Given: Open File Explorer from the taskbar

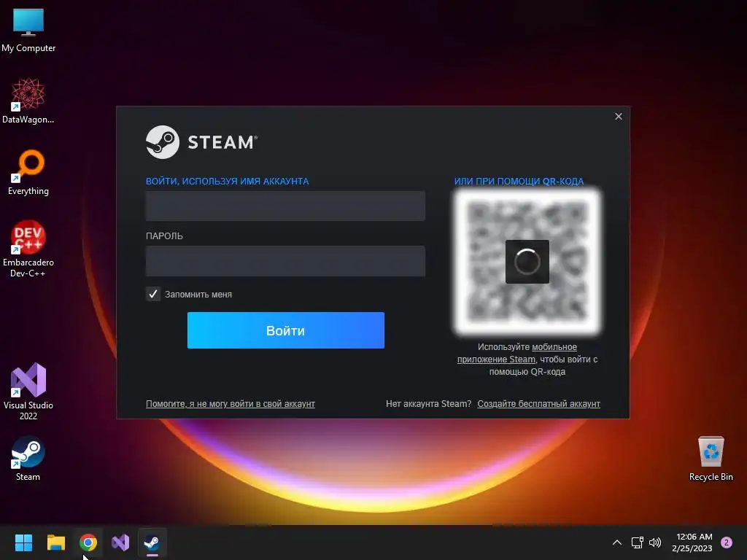Looking at the screenshot, I should (x=55, y=542).
